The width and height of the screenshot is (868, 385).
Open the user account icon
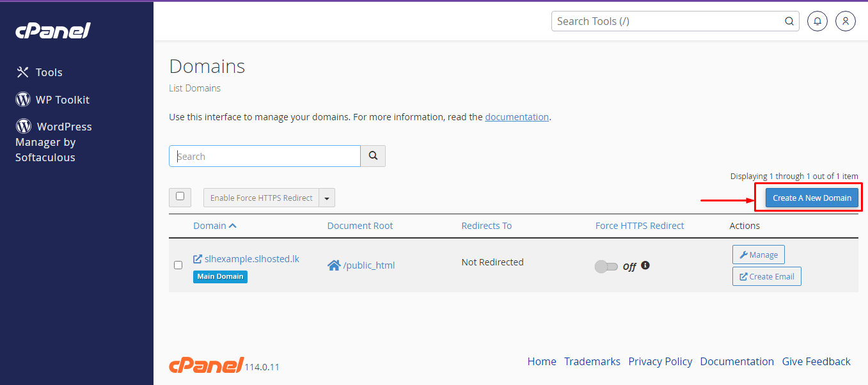click(x=845, y=21)
